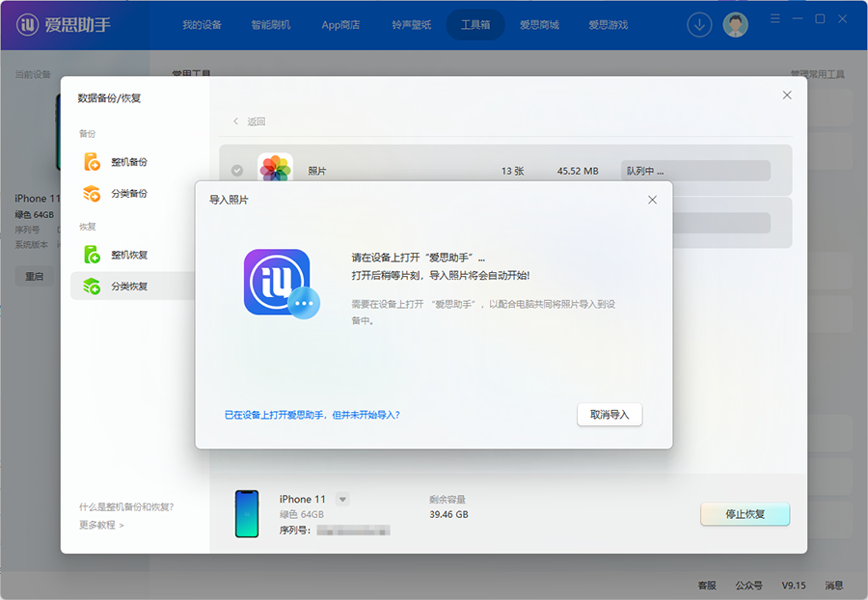Click the iPhone 11 thumbnail at bottom

247,513
